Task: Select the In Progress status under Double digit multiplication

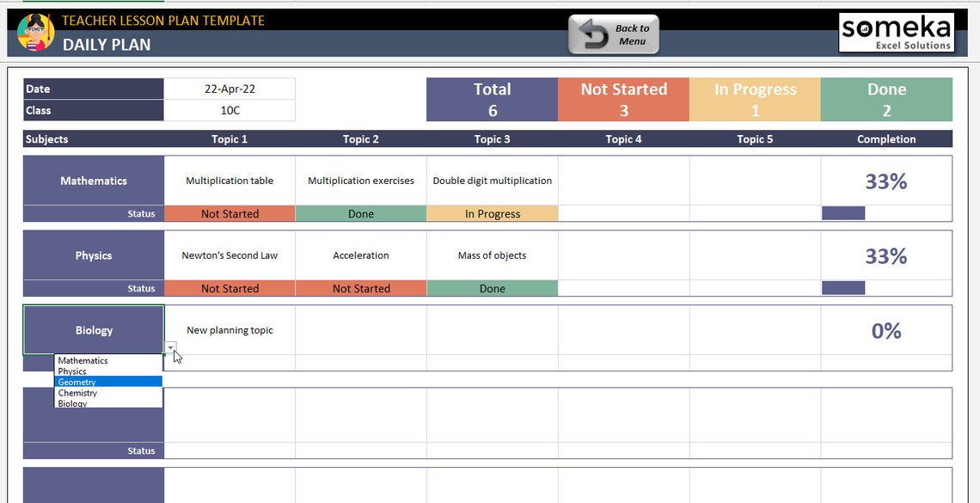Action: tap(492, 212)
